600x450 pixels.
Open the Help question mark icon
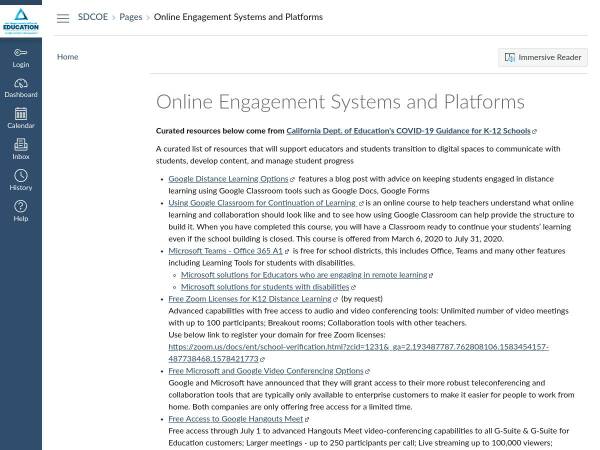(x=20, y=211)
